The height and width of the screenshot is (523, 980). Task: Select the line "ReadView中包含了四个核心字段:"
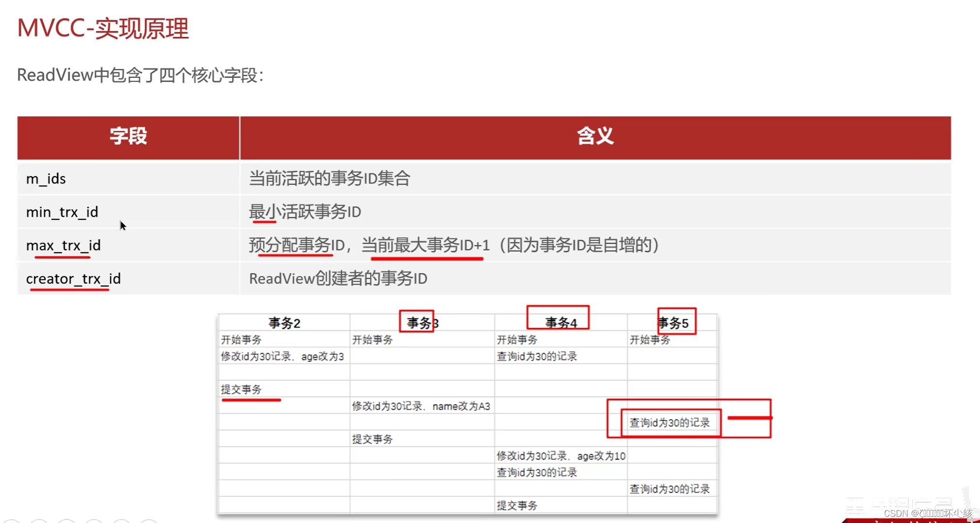click(x=141, y=75)
